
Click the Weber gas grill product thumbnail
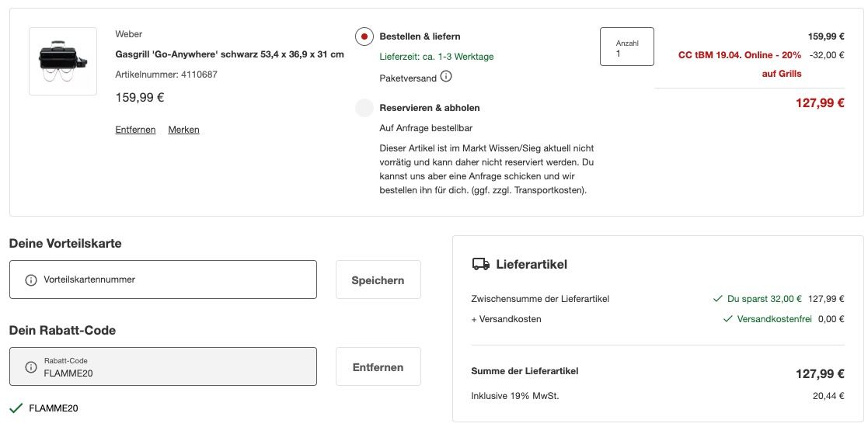(63, 61)
